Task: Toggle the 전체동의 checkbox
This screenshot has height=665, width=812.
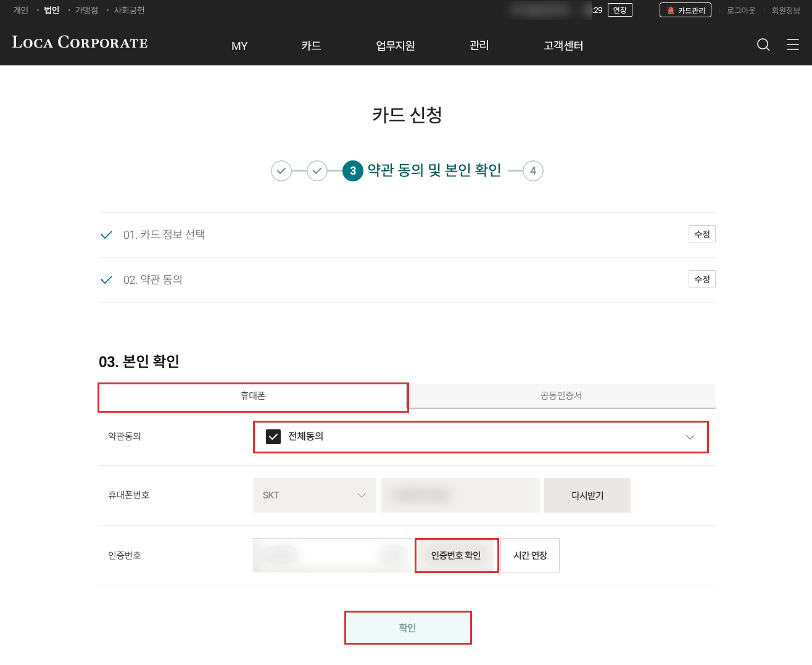Action: point(273,437)
